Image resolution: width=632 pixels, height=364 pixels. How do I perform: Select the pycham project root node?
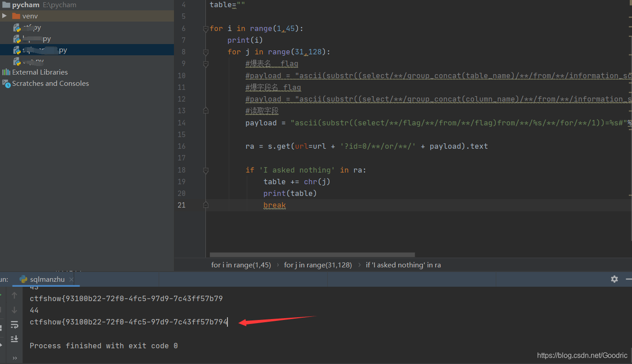[x=87, y=5]
